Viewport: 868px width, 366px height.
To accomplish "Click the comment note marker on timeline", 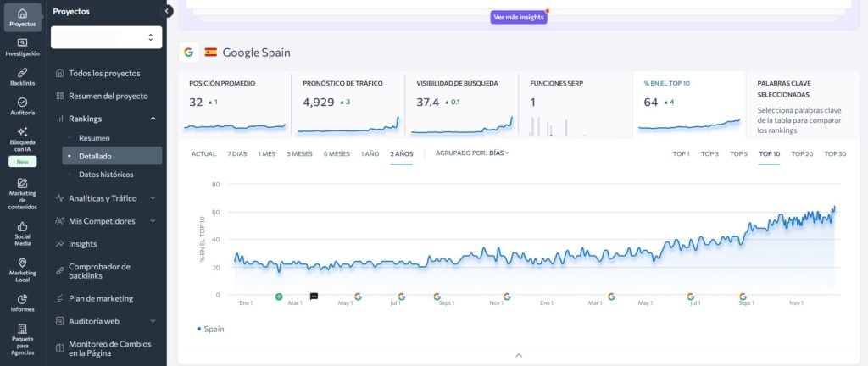I will coord(314,297).
